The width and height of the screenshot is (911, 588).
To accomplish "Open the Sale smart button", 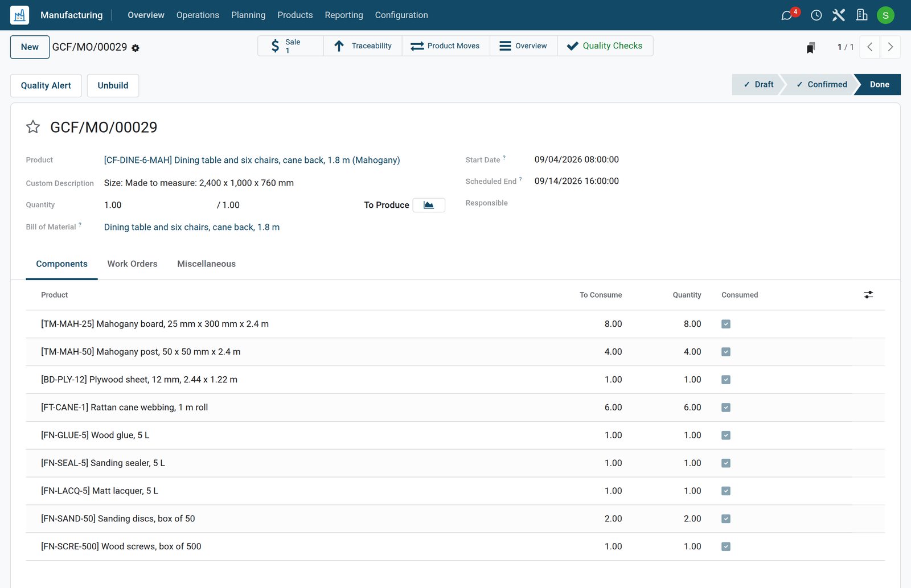I will pyautogui.click(x=290, y=46).
